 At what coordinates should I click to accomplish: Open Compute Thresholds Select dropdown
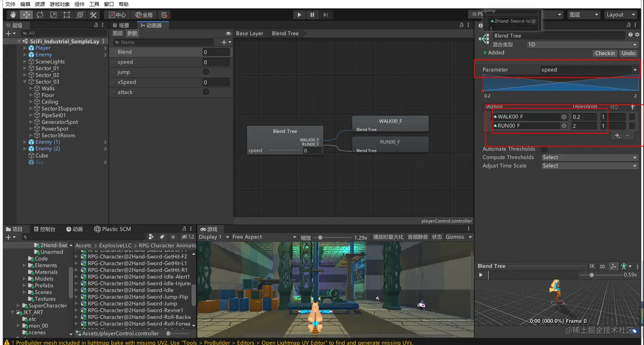[589, 158]
